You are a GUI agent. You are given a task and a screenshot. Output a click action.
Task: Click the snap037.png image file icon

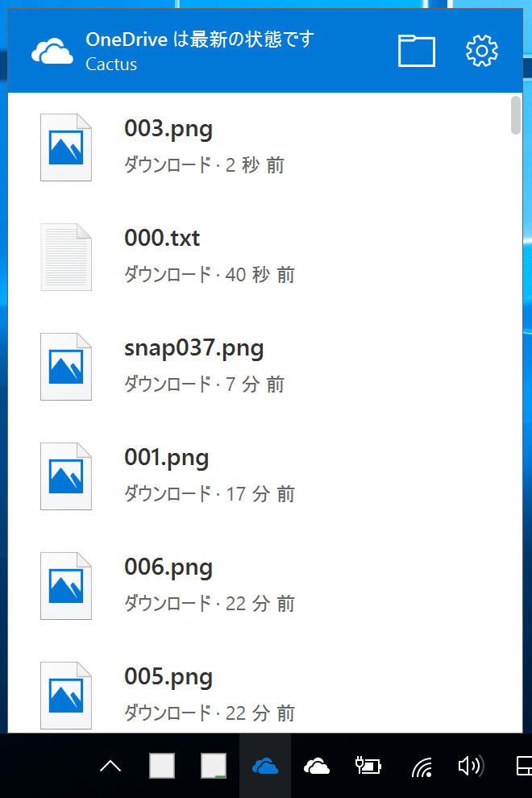[x=66, y=367]
